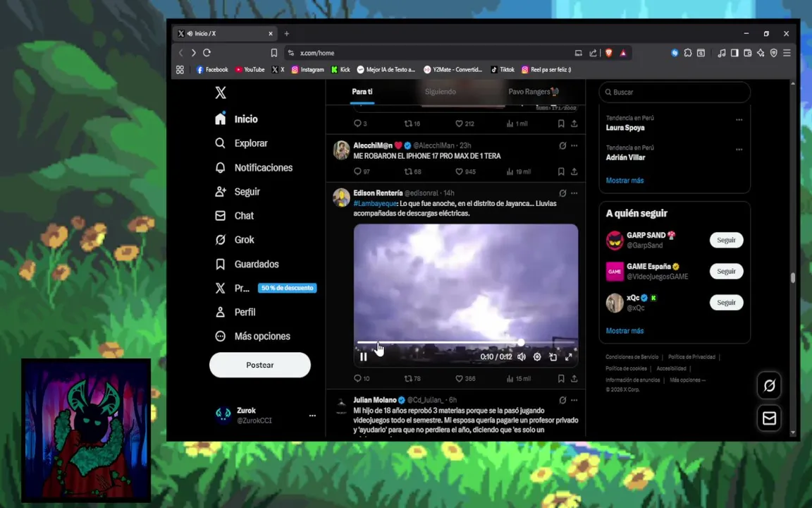The image size is (812, 508).
Task: View stats for post with 15 mil views
Action: click(518, 379)
